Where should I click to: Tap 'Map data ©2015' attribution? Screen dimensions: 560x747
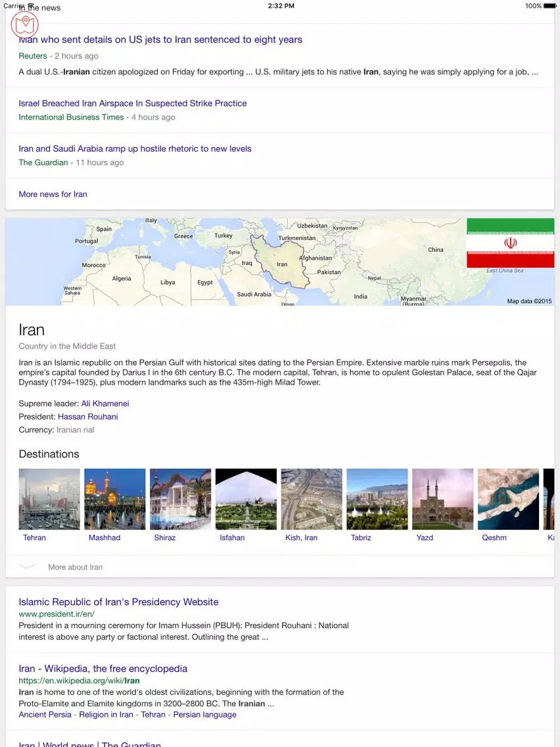pos(529,301)
